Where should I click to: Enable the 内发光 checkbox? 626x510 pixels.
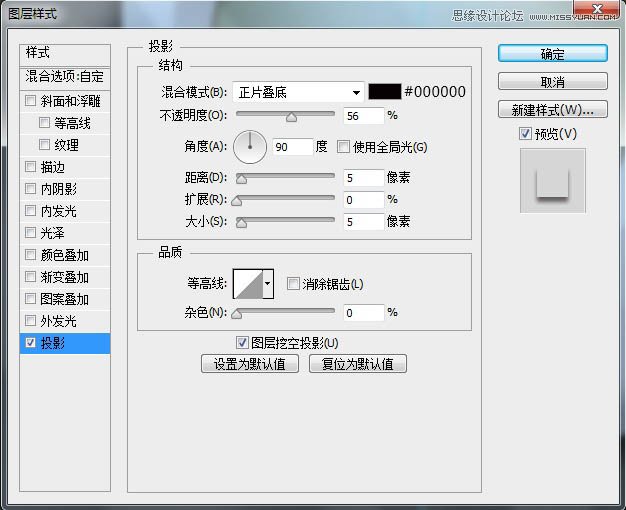point(30,210)
